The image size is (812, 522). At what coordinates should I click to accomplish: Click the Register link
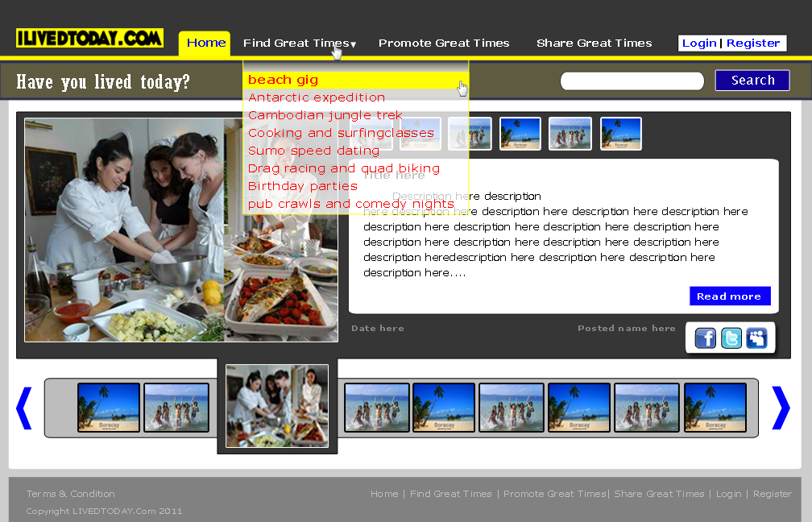point(753,43)
